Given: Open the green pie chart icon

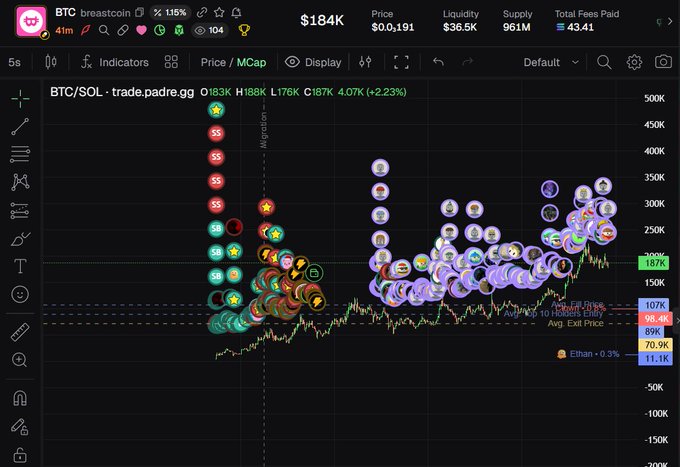Looking at the screenshot, I should (x=160, y=30).
